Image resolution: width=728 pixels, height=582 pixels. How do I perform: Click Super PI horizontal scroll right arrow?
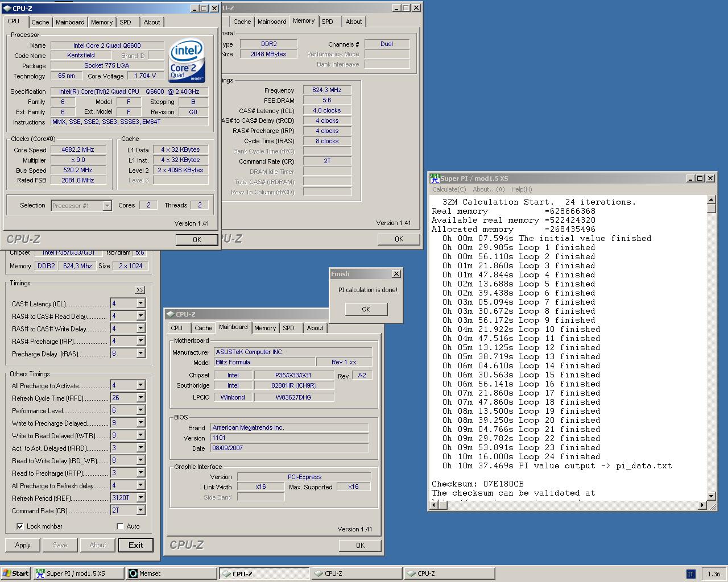coord(702,505)
